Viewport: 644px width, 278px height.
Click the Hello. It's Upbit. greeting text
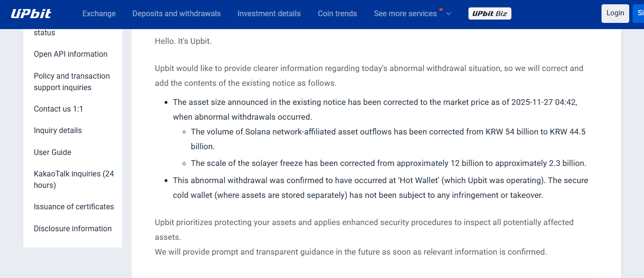[x=183, y=41]
